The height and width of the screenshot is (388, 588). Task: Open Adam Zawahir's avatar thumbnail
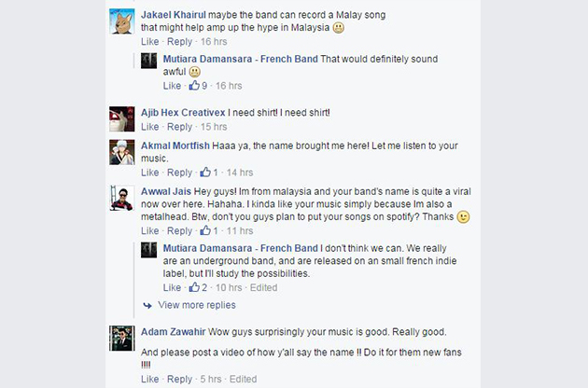[122, 338]
